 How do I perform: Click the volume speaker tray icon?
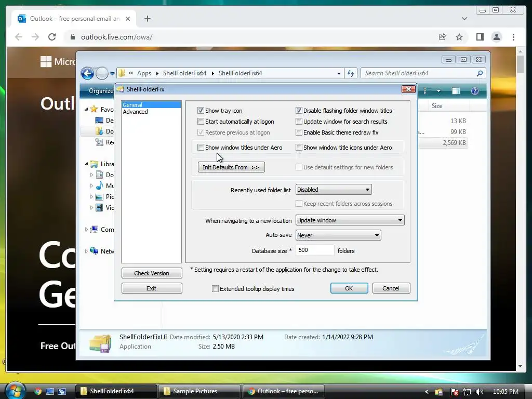tap(480, 392)
